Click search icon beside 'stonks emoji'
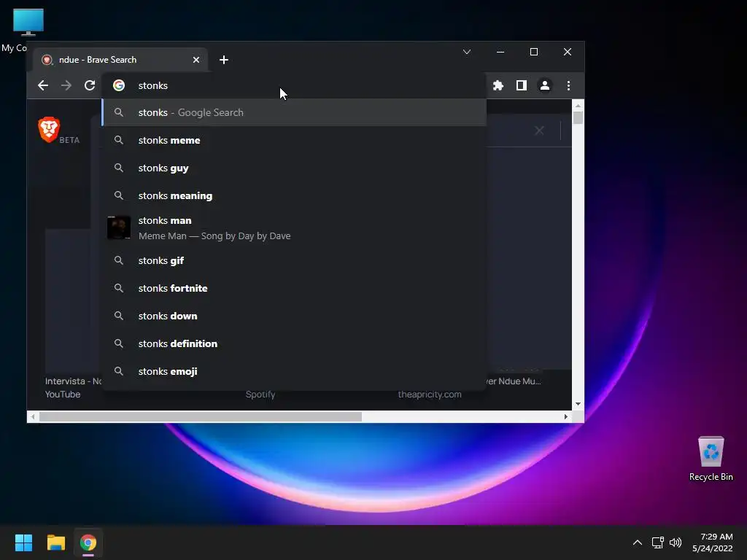 [x=119, y=371]
